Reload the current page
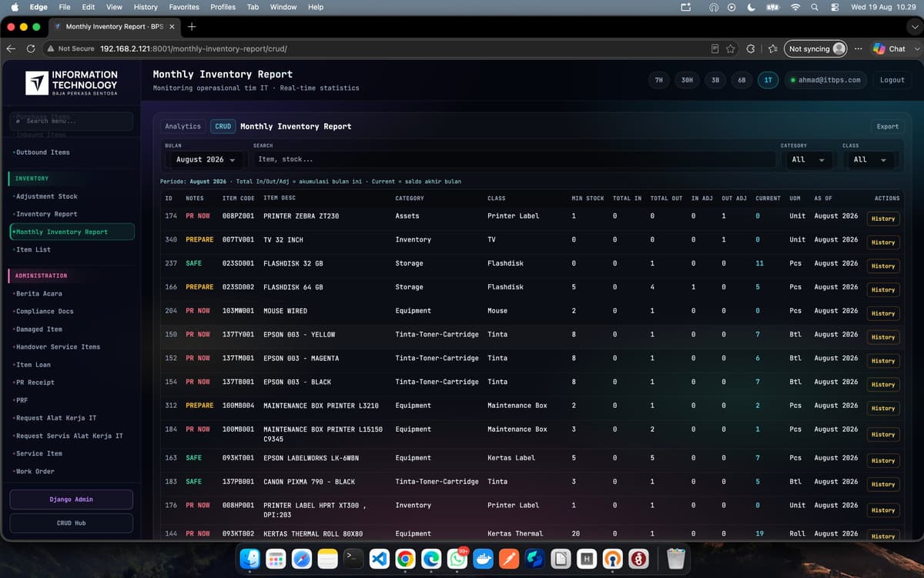Screen dimensions: 924x578 tap(31, 48)
